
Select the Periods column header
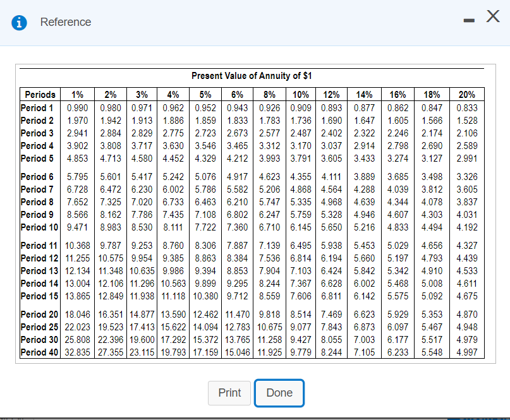coord(40,95)
